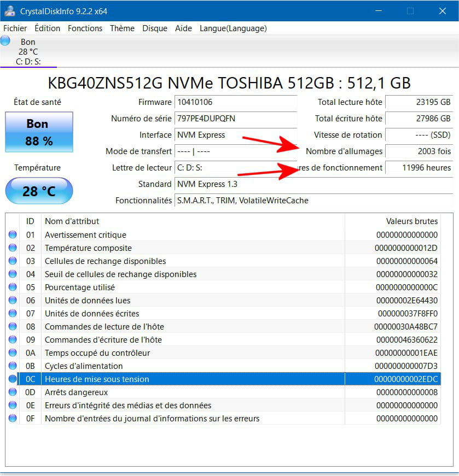
Task: Click the status orb of Avertissement critique row
Action: (13, 234)
